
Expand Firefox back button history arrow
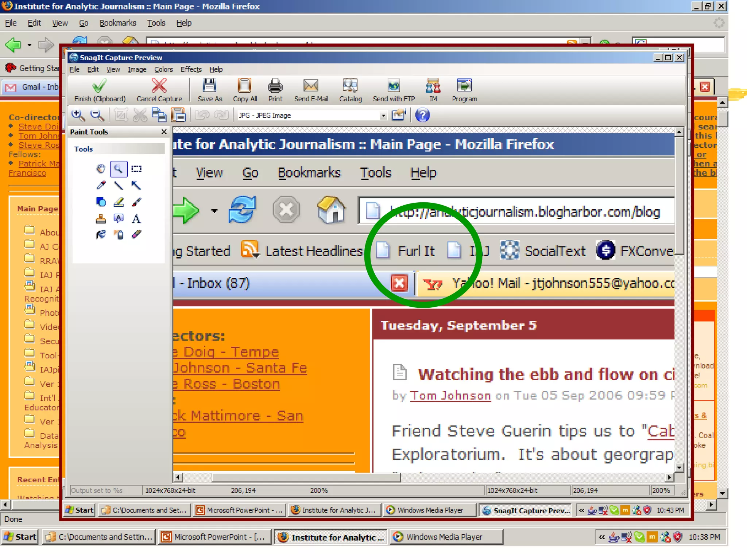click(x=30, y=46)
